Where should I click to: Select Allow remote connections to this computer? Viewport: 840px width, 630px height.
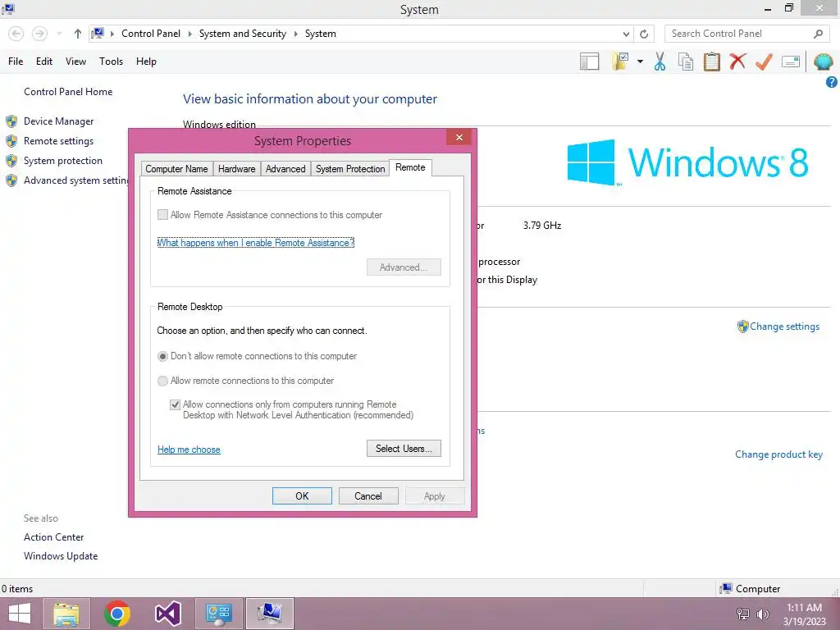point(162,381)
